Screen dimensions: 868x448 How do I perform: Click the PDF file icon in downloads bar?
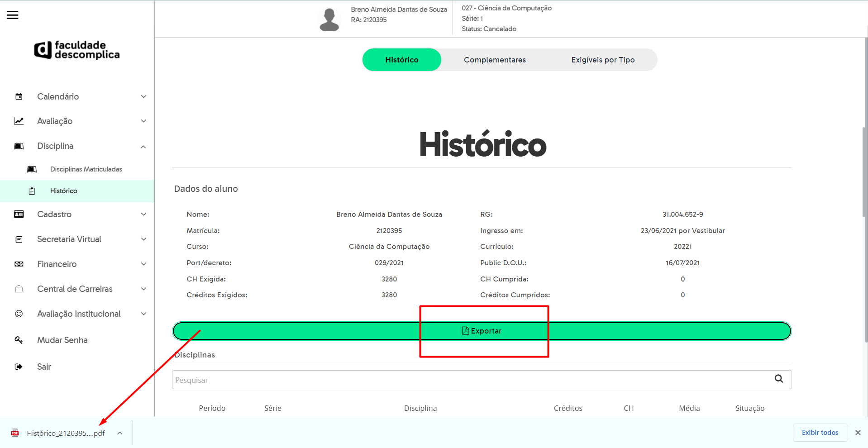(x=15, y=433)
